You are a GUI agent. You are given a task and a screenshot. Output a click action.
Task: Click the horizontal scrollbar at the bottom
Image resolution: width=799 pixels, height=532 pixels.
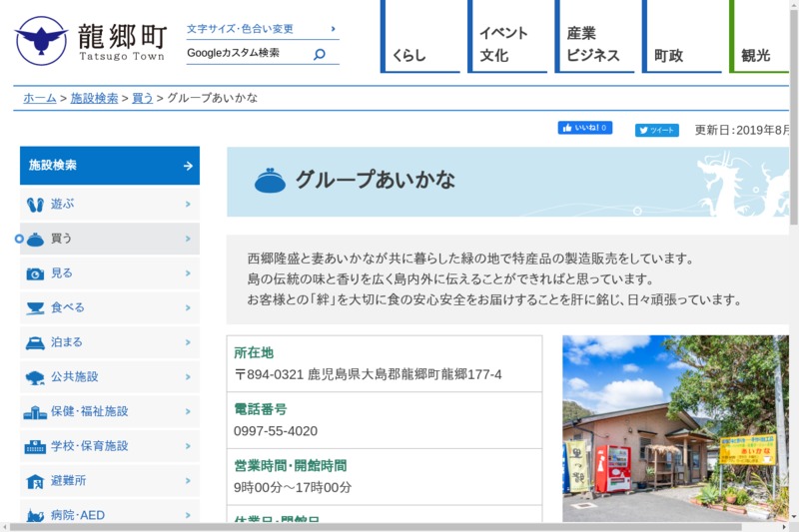coord(399,527)
